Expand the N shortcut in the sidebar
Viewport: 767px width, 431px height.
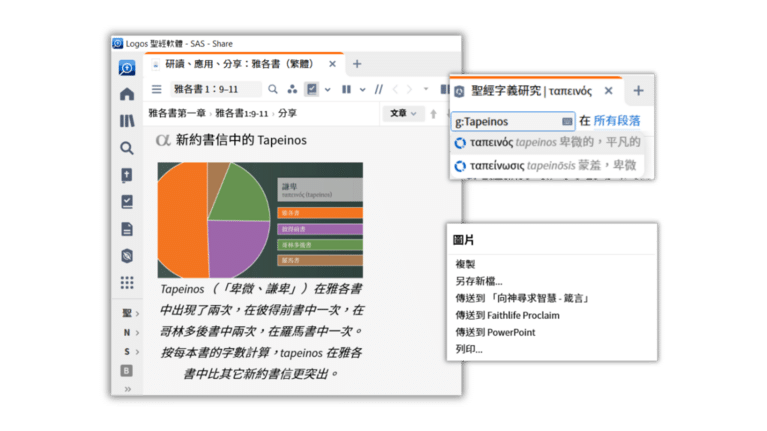(x=130, y=333)
